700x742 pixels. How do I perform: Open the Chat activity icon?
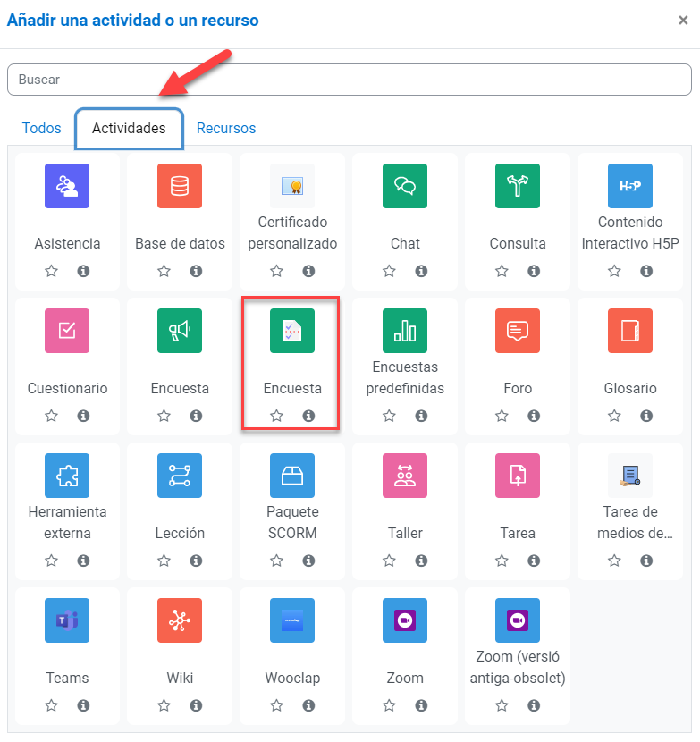coord(405,186)
